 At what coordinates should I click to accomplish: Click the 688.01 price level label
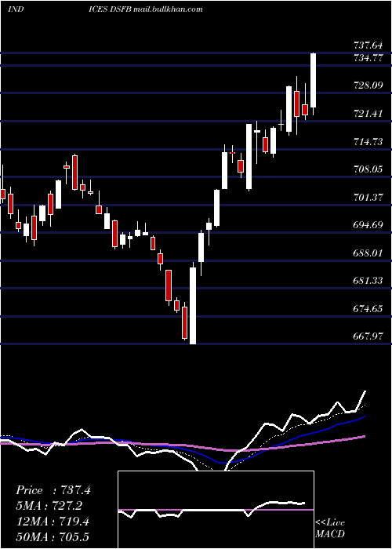368,253
